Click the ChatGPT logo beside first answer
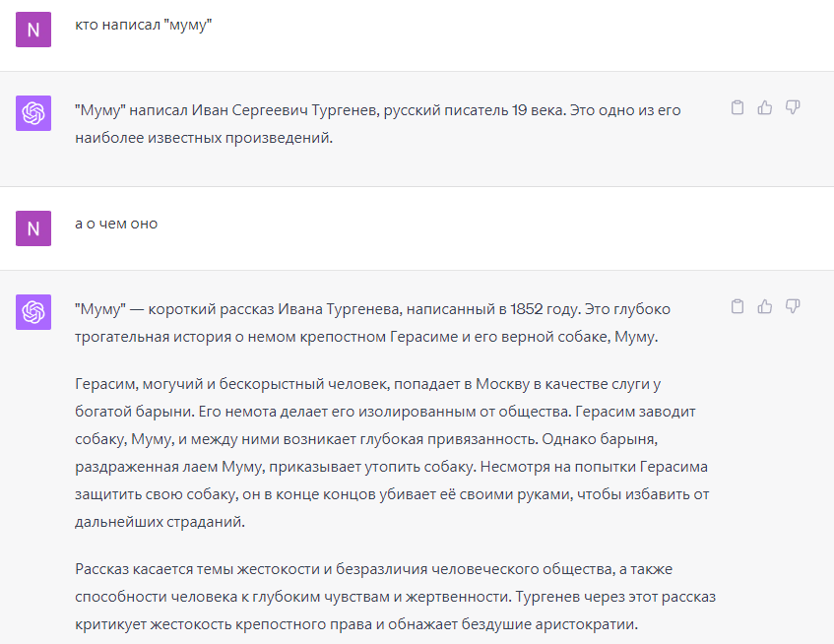This screenshot has height=644, width=834. coord(33,113)
